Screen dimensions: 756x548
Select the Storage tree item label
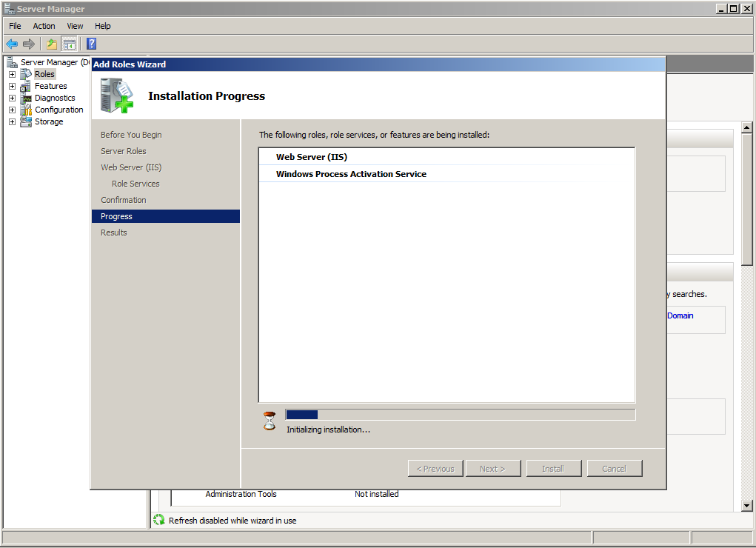click(x=49, y=121)
